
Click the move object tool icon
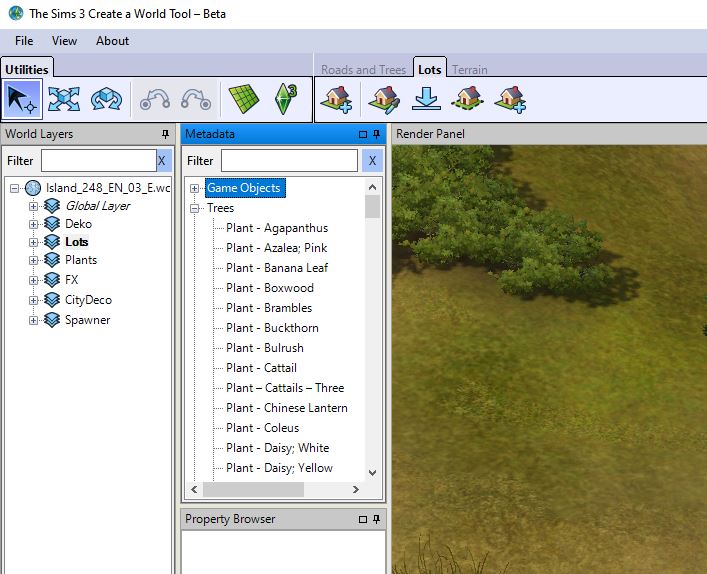point(63,99)
